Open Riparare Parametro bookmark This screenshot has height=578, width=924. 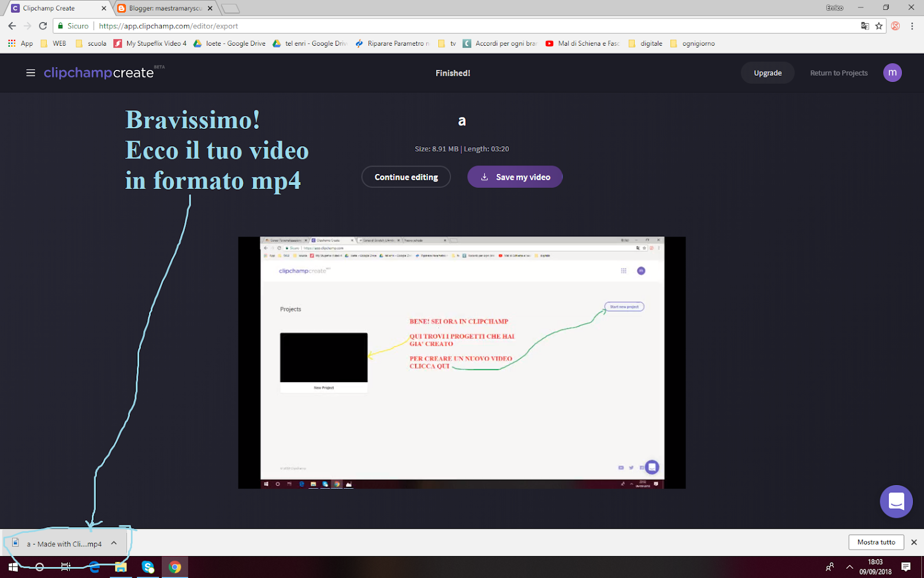(x=393, y=43)
